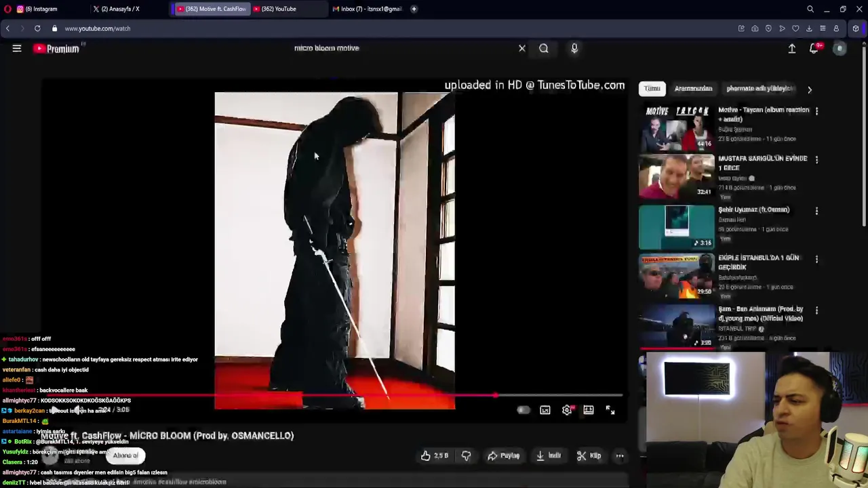Viewport: 868px width, 488px height.
Task: Show more filter chips with arrow
Action: [x=809, y=89]
